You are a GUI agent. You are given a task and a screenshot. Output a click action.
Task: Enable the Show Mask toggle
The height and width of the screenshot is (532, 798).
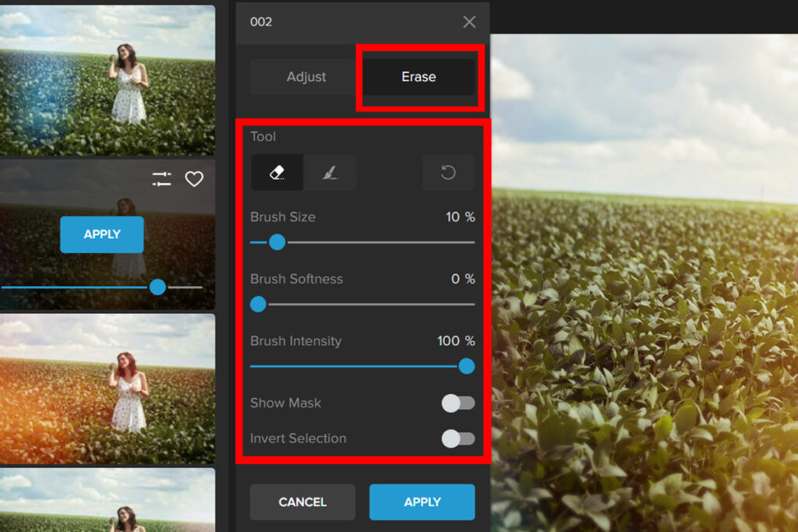tap(457, 403)
